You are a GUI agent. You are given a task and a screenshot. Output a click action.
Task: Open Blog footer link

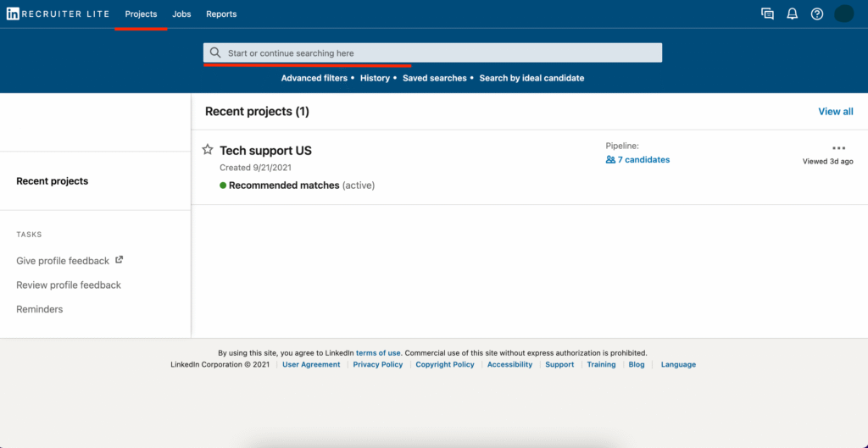(637, 364)
